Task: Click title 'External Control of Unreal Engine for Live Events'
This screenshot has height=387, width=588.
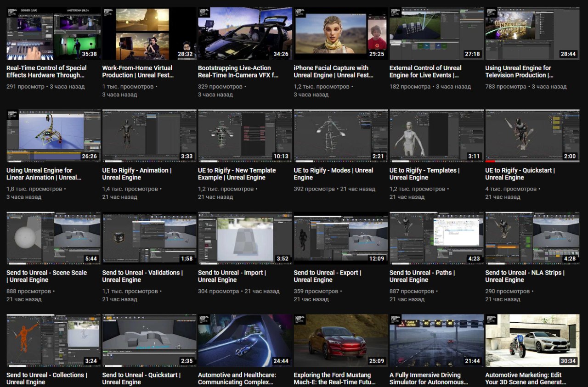Action: (x=425, y=72)
